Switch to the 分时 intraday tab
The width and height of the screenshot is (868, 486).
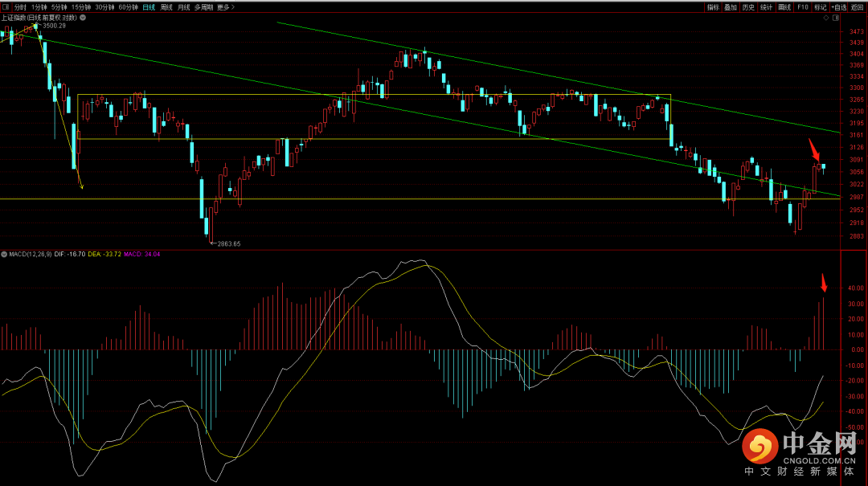(x=20, y=7)
